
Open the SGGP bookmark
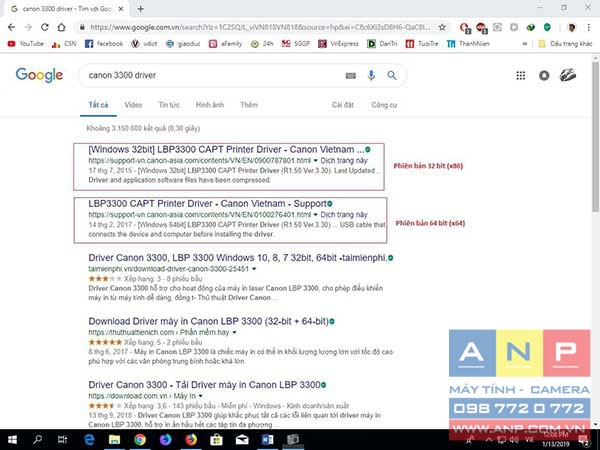(295, 44)
